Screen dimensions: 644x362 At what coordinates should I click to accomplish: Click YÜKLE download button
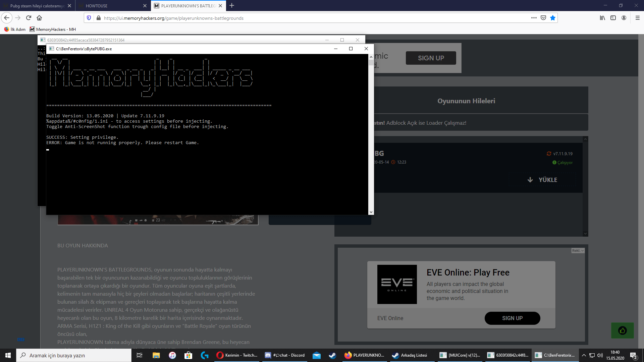[542, 180]
